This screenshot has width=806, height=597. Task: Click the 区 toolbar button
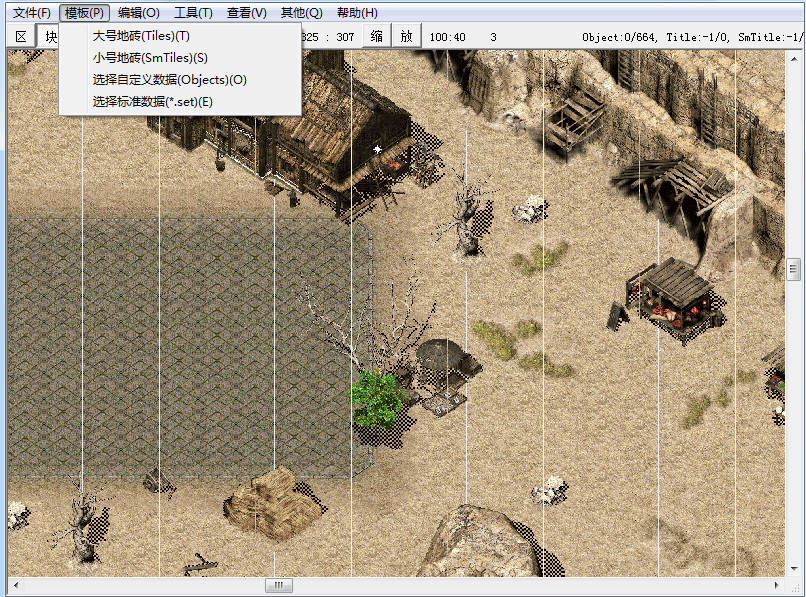pyautogui.click(x=21, y=37)
